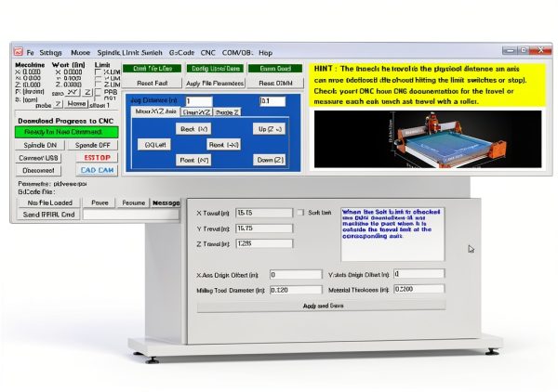The width and height of the screenshot is (558, 392).
Task: Open the Spindle menu
Action: [x=108, y=53]
